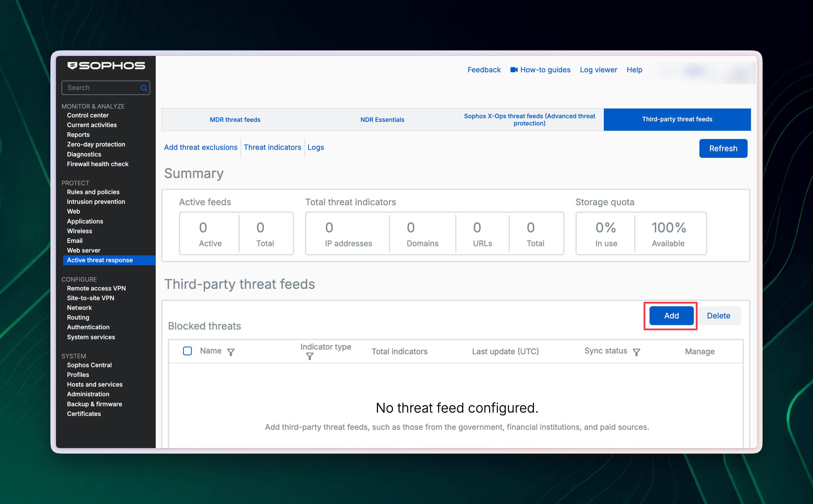Click the How-to guides video camera icon

tap(514, 70)
